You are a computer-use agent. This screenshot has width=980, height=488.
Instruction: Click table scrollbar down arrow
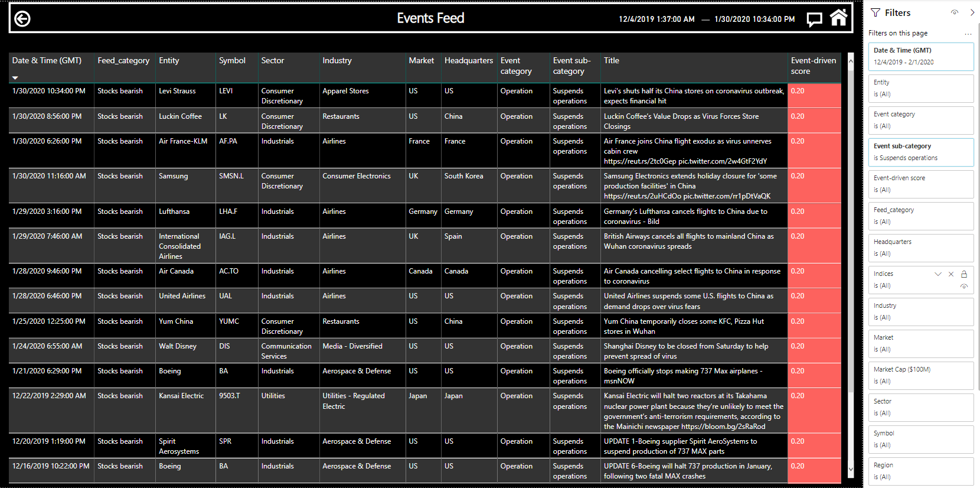click(x=851, y=470)
